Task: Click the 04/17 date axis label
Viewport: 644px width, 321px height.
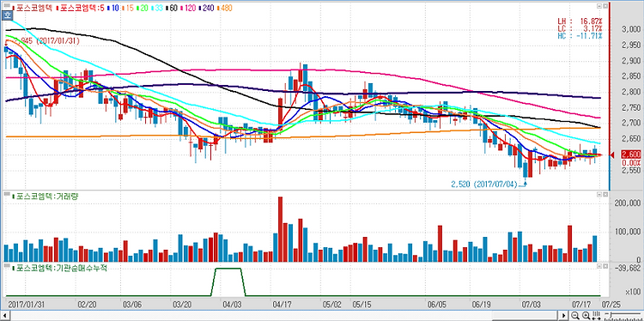Action: point(283,305)
